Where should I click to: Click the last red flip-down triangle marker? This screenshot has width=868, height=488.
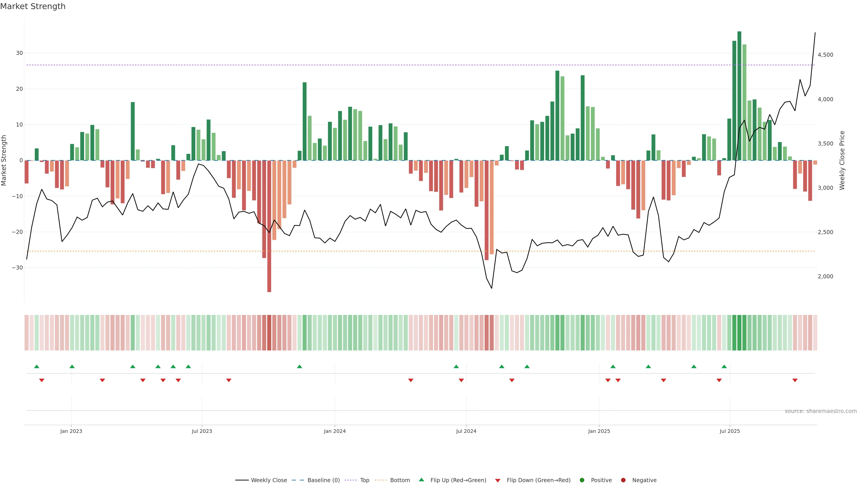coord(795,380)
